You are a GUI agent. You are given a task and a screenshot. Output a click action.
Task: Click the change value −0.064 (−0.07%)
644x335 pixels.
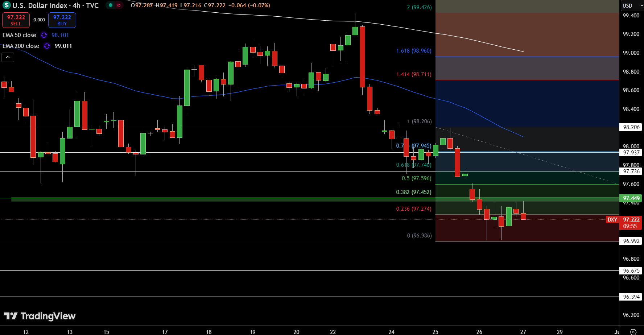coord(249,5)
